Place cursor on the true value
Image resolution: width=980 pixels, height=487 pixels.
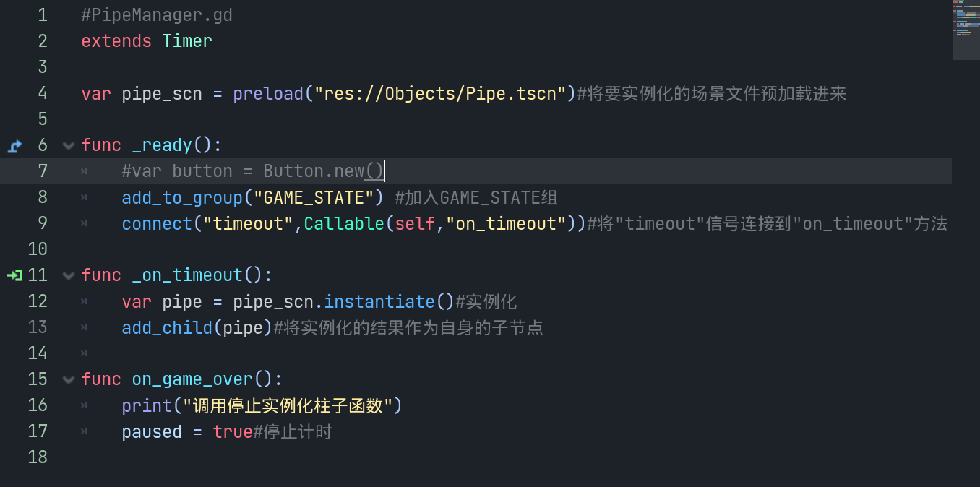tap(232, 431)
